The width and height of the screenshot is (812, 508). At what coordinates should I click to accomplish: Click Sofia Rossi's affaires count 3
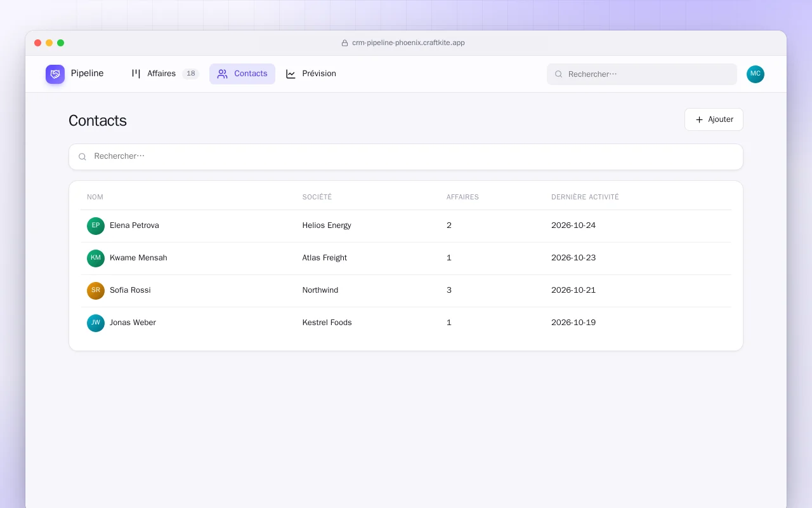(x=449, y=290)
